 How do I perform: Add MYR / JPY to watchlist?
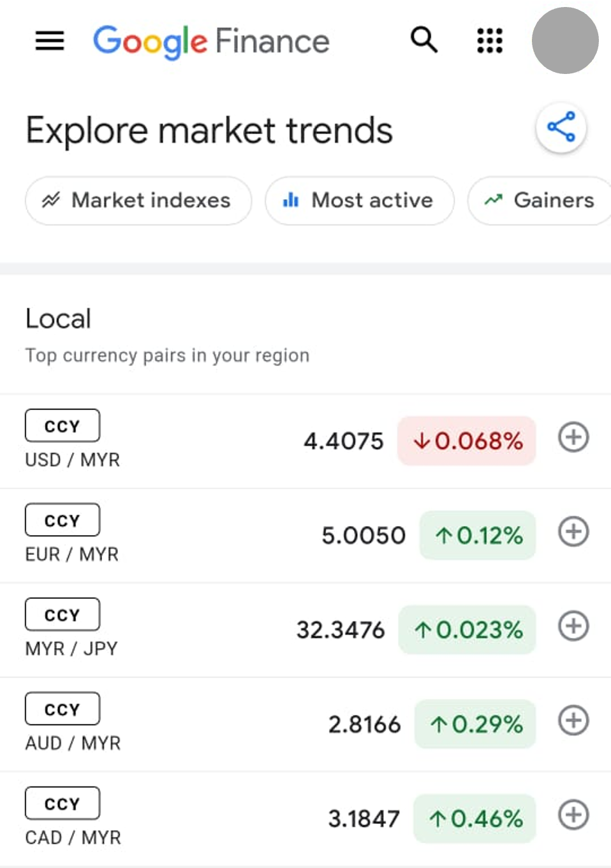click(x=573, y=626)
